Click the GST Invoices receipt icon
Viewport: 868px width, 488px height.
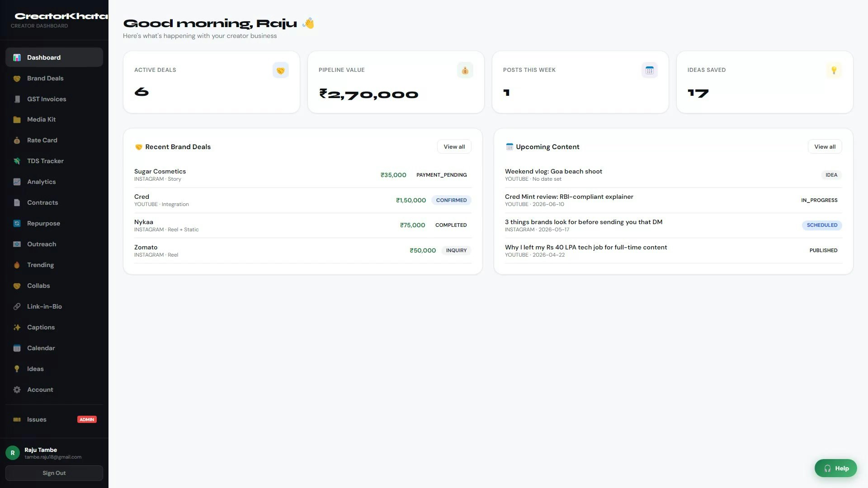coord(17,99)
